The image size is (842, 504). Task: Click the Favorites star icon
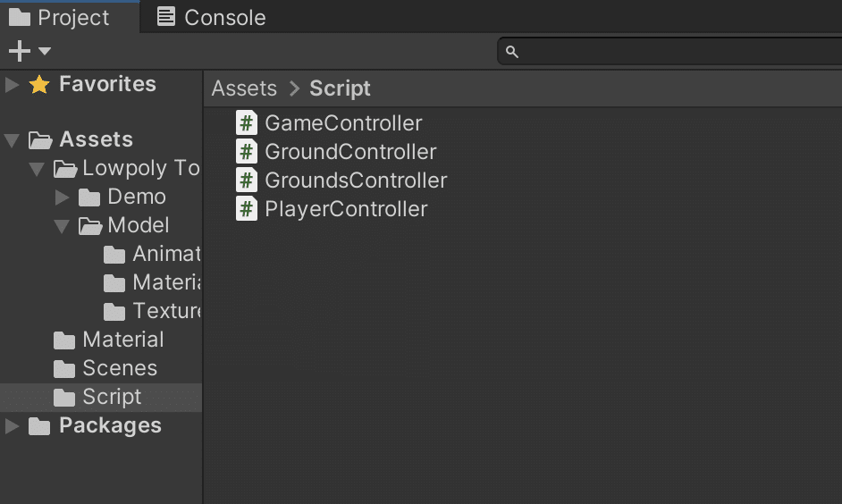(x=39, y=85)
